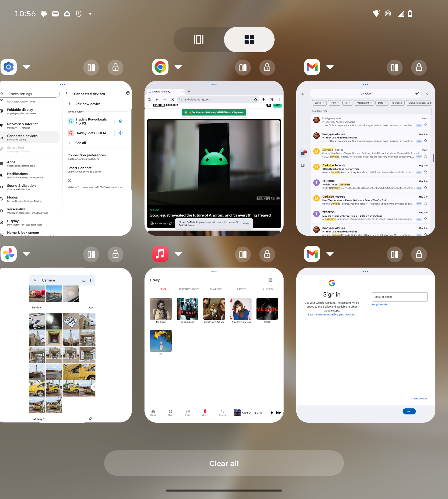Open the Date filter dropdown in Gmail
Viewport: 448px width, 499px height.
point(382,103)
